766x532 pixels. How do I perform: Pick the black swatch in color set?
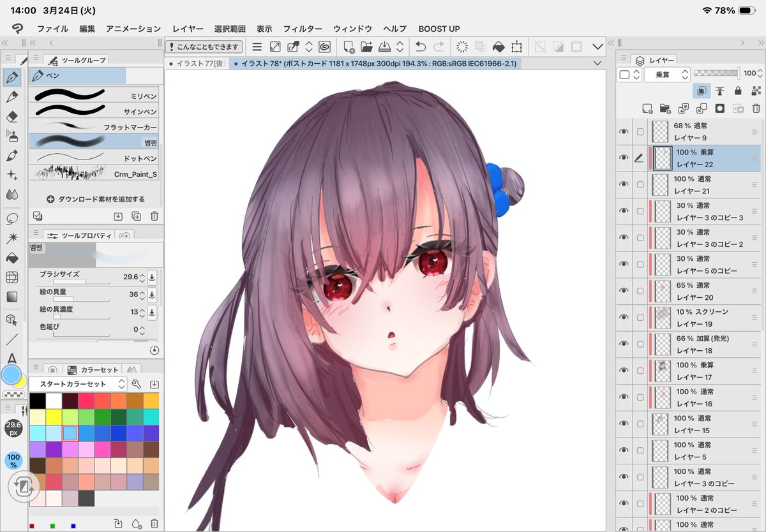tap(38, 400)
